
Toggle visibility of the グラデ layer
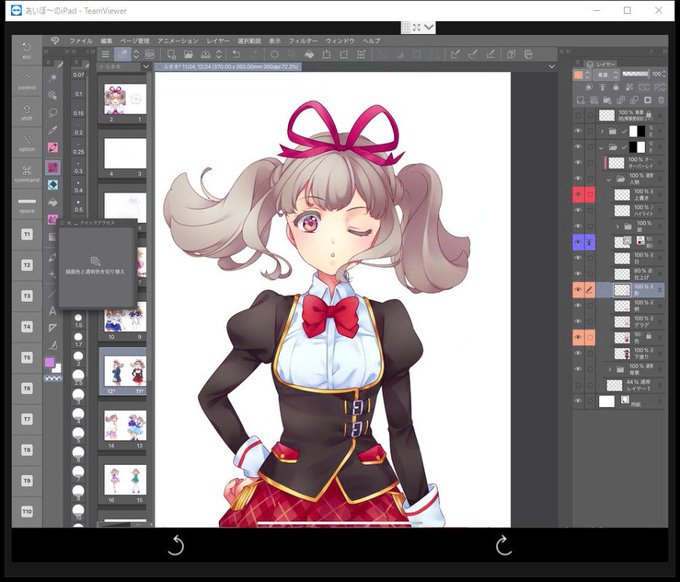point(578,322)
